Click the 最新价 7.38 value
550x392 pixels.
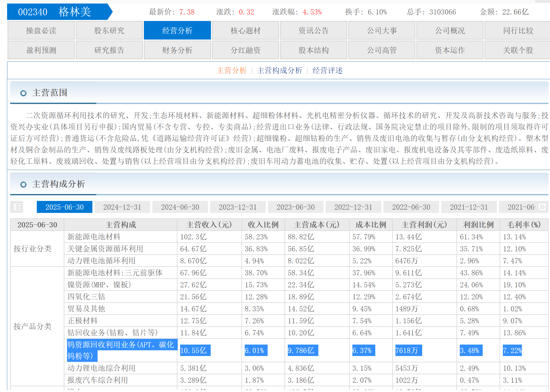pyautogui.click(x=187, y=12)
